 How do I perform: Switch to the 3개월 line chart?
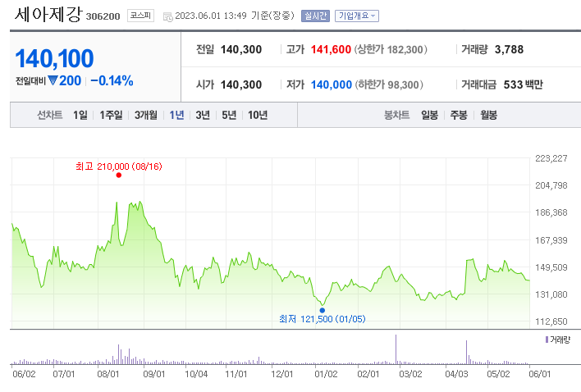145,115
